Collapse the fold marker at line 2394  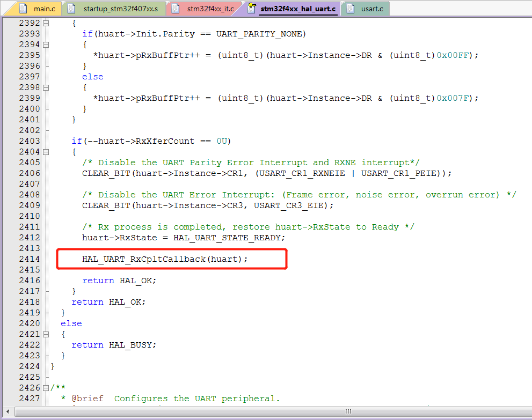click(46, 45)
